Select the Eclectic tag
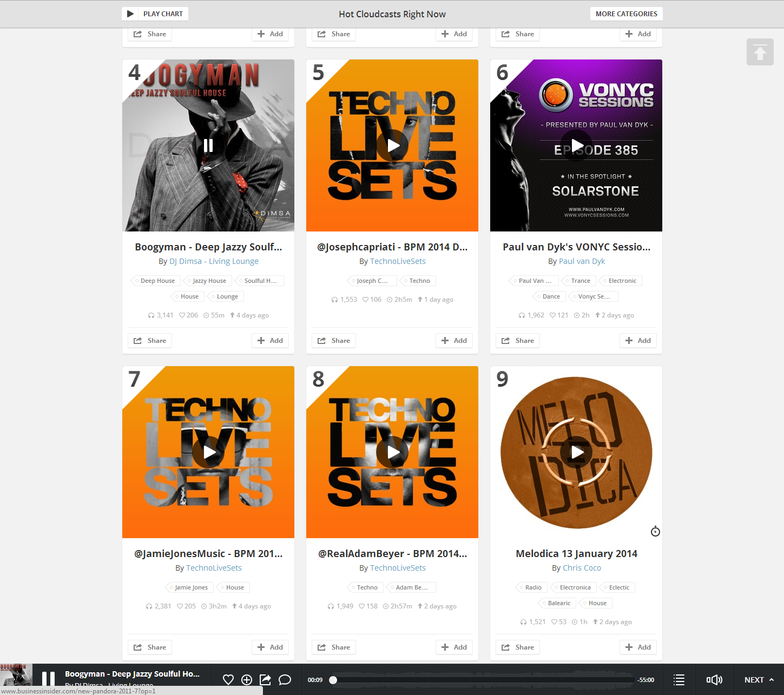The width and height of the screenshot is (784, 695). 617,587
